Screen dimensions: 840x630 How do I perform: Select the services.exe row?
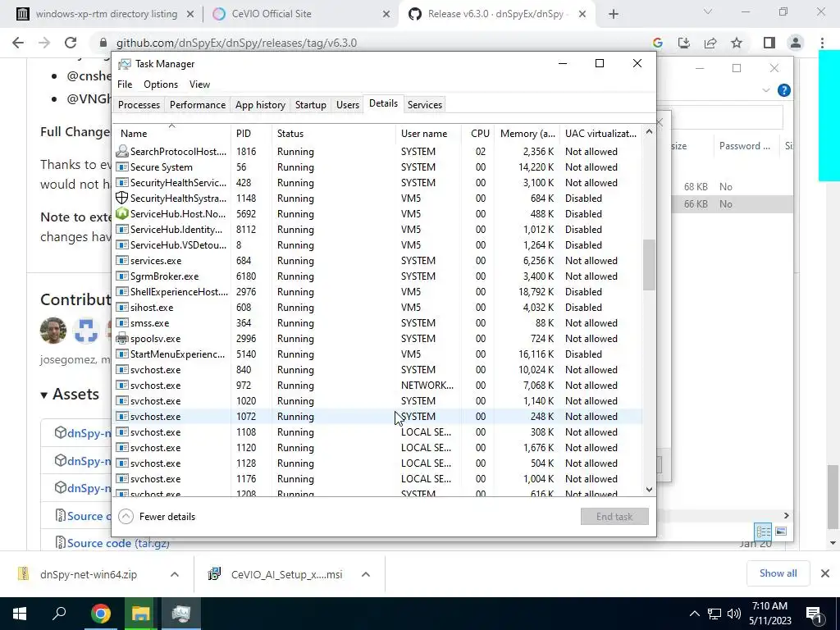(377, 261)
